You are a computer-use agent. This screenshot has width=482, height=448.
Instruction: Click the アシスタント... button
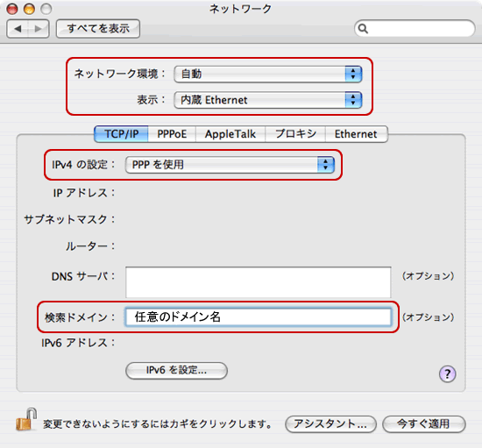tap(330, 424)
